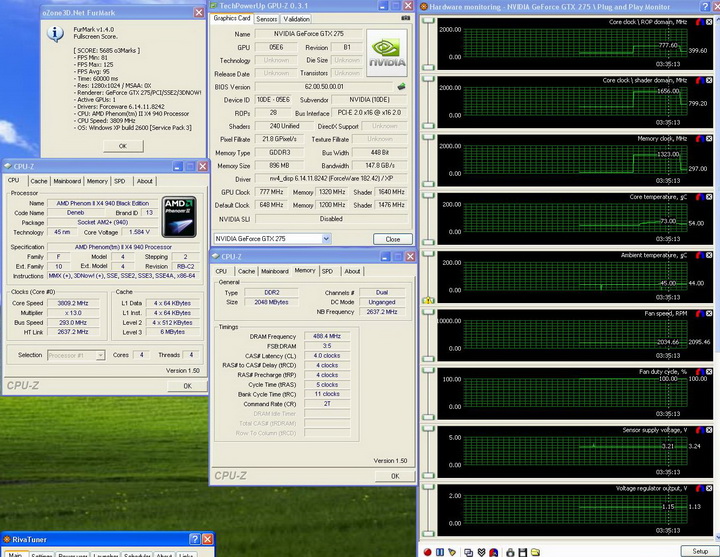The width and height of the screenshot is (720, 557).
Task: Close the Core temperature graph
Action: point(709,197)
